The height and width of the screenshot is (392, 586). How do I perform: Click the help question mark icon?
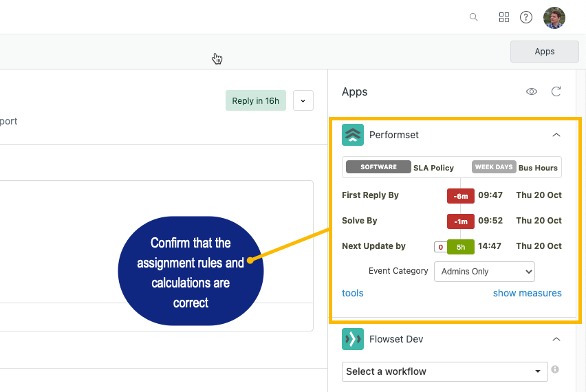(526, 17)
